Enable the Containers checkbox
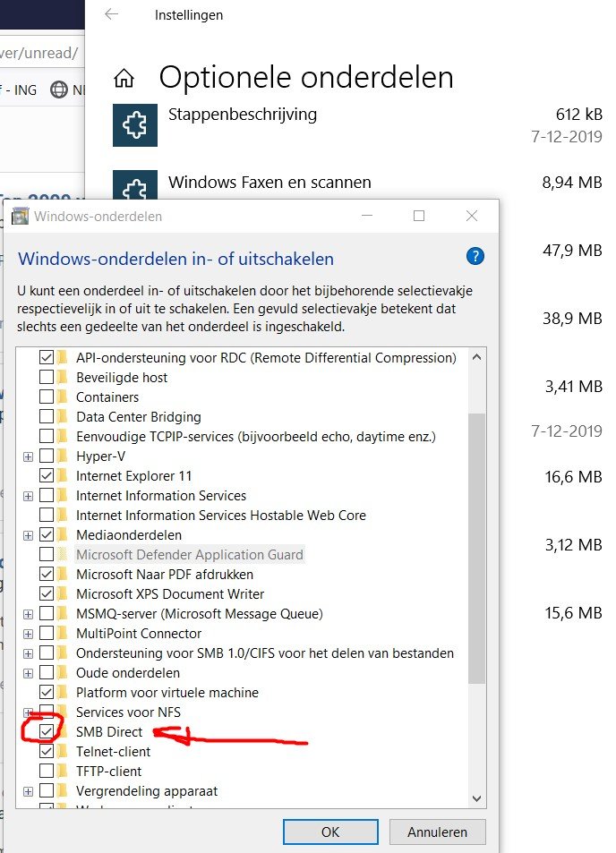 tap(47, 397)
